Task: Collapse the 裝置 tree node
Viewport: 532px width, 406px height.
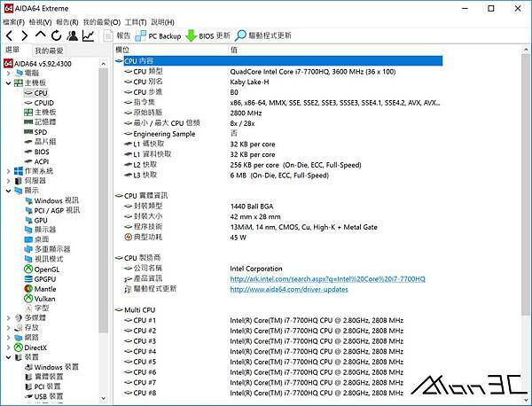Action: point(9,357)
